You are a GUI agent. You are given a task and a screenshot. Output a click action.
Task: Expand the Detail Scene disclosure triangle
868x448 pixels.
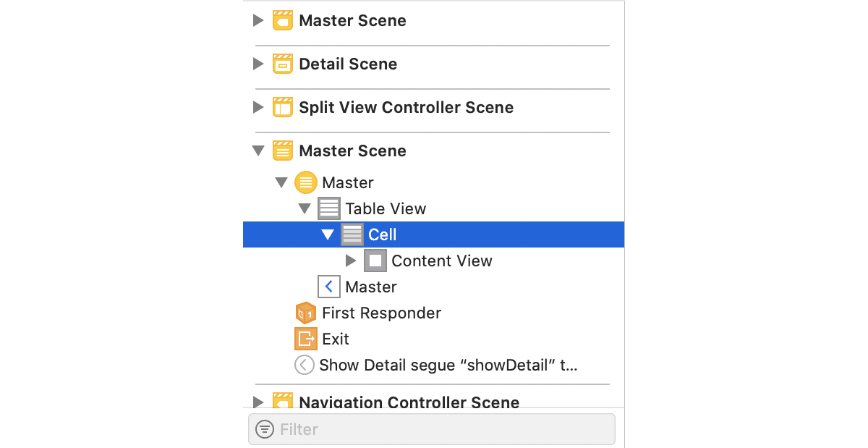258,64
